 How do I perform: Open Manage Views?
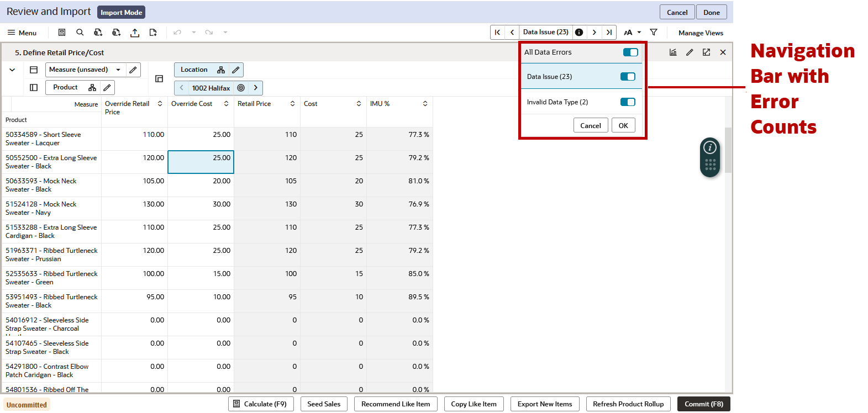pyautogui.click(x=701, y=33)
